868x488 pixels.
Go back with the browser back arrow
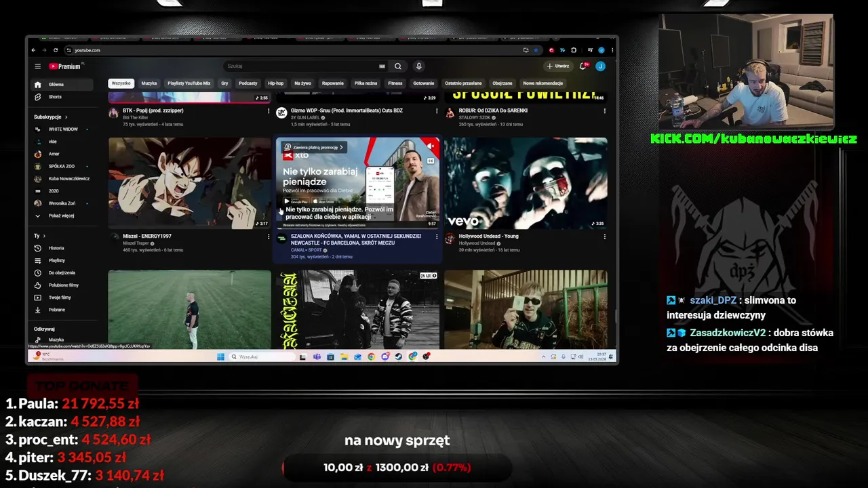click(33, 50)
